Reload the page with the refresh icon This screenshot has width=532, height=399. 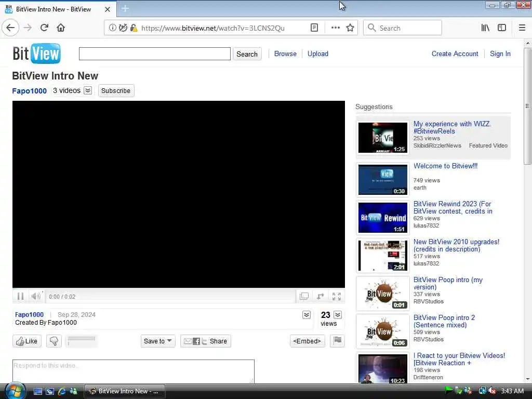tap(45, 28)
